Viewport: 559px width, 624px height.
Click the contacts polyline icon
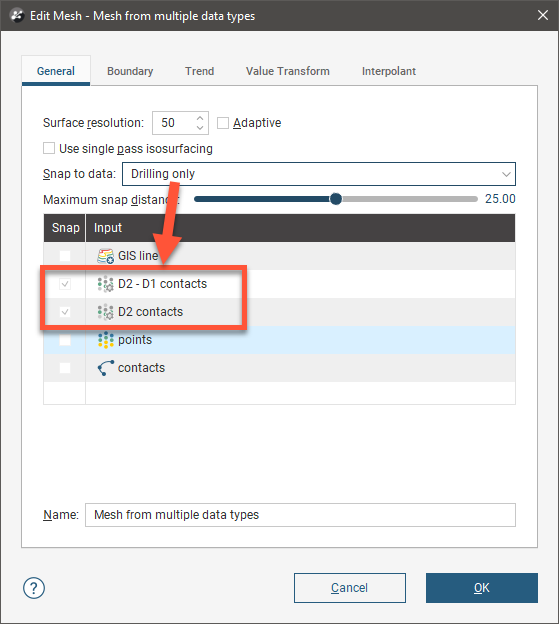tap(106, 368)
